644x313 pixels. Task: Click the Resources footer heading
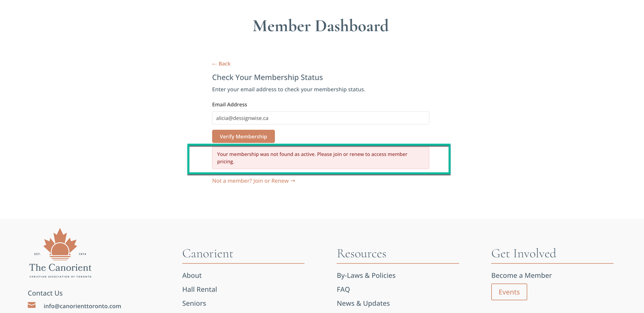point(362,253)
